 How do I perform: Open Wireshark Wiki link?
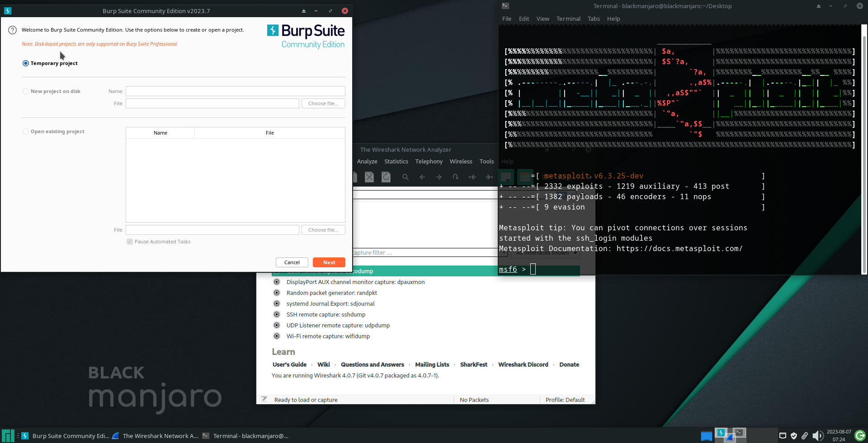point(324,364)
